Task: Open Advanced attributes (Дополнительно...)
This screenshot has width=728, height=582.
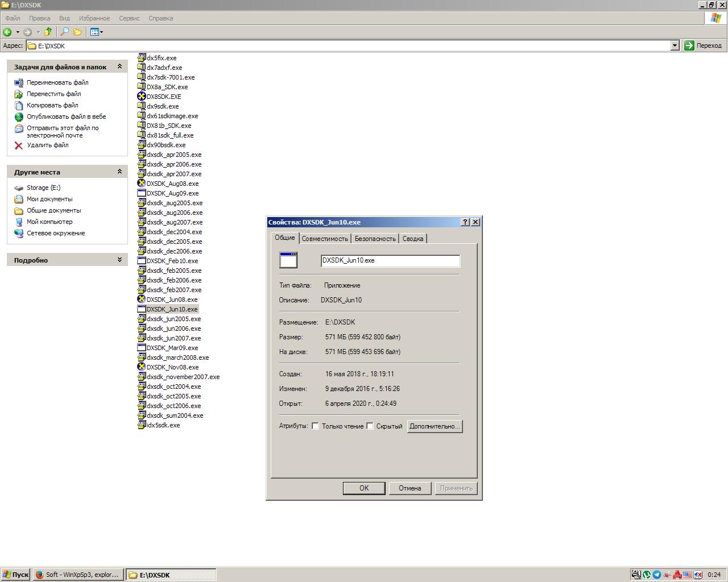Action: tap(435, 426)
